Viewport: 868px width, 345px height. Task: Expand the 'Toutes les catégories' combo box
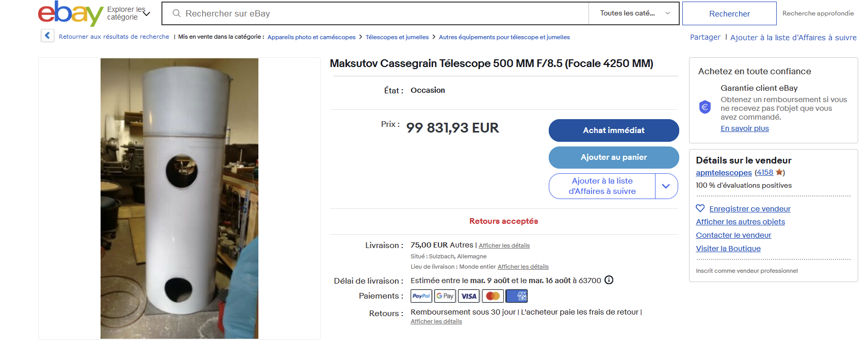point(635,13)
